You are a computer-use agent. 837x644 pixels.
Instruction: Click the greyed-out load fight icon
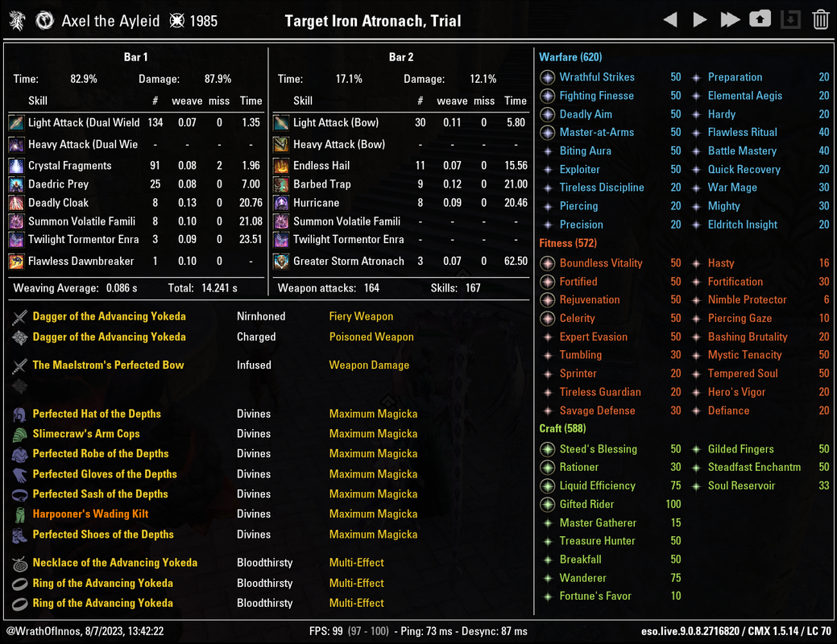pyautogui.click(x=790, y=20)
